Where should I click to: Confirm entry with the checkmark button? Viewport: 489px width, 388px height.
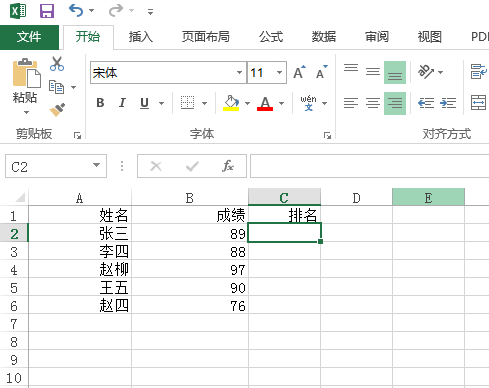[x=192, y=166]
